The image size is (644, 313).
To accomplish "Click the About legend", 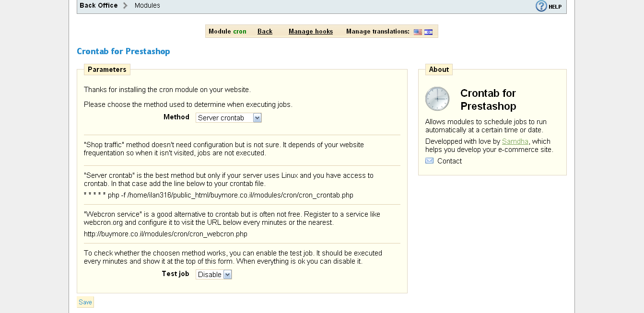I will [439, 70].
